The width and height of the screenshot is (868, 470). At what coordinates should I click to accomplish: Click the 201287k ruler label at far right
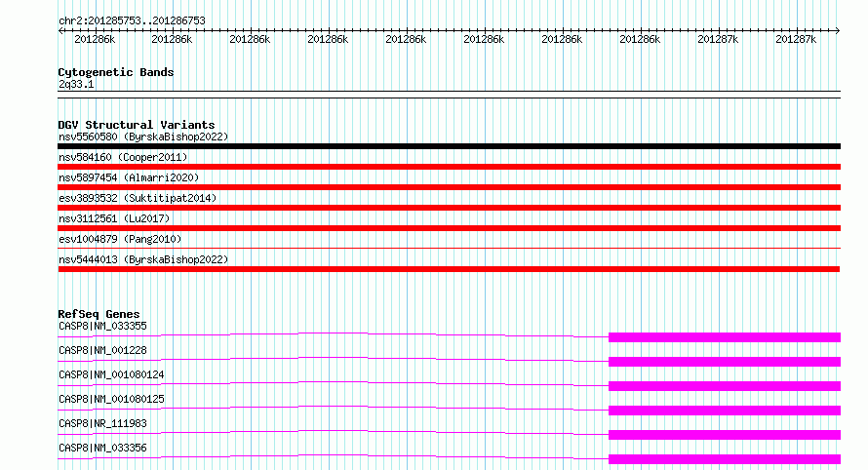796,39
